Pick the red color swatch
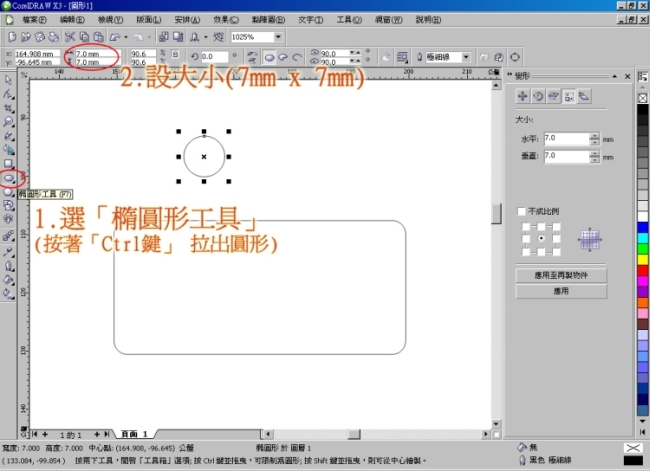Screen dimensions: 650x471 [x=643, y=270]
